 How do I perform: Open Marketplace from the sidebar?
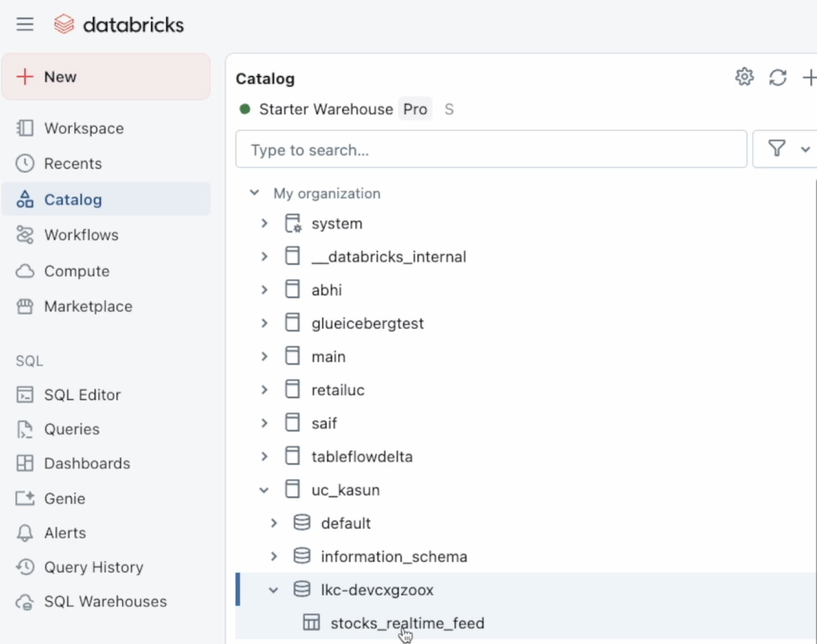click(x=106, y=306)
